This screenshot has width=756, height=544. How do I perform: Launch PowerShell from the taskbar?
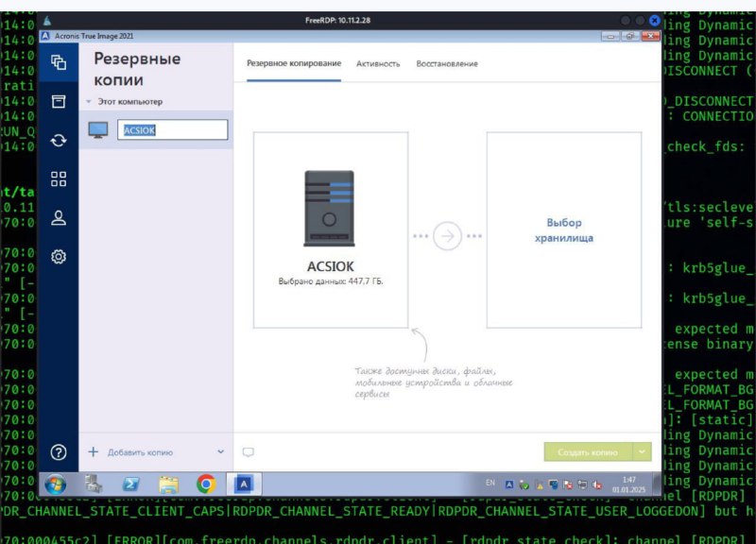(130, 484)
